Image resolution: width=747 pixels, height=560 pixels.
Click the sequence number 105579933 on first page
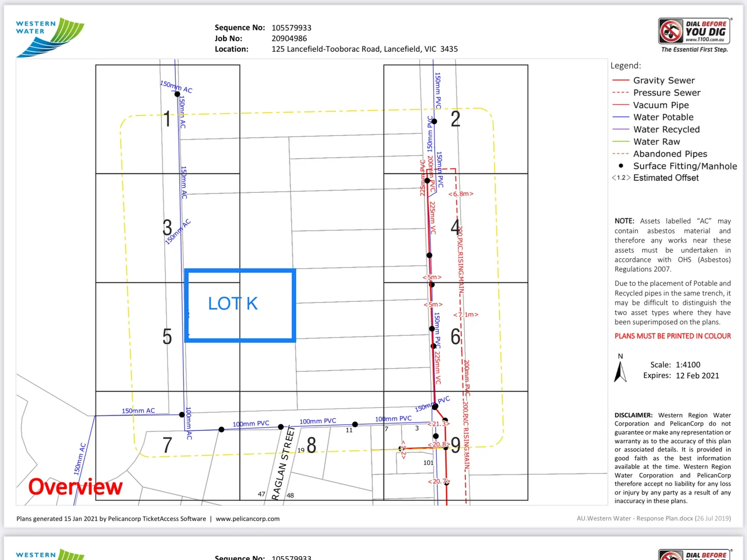click(x=291, y=27)
